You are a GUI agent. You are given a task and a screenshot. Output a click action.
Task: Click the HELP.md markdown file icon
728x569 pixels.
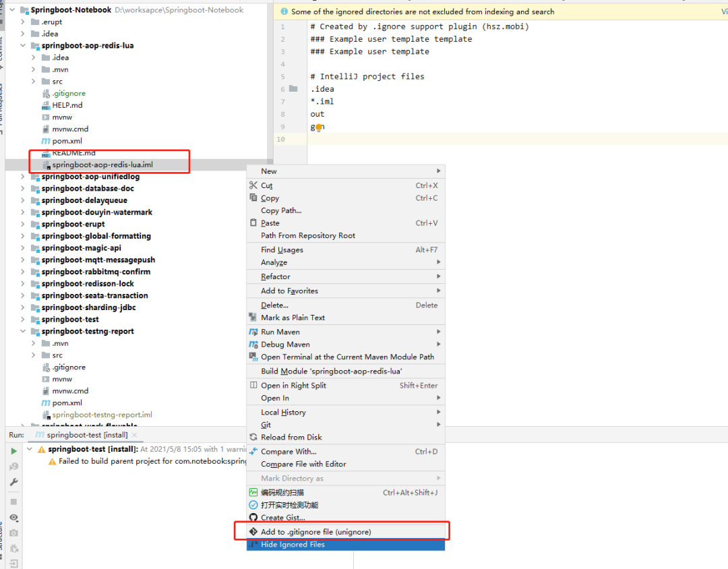click(46, 105)
